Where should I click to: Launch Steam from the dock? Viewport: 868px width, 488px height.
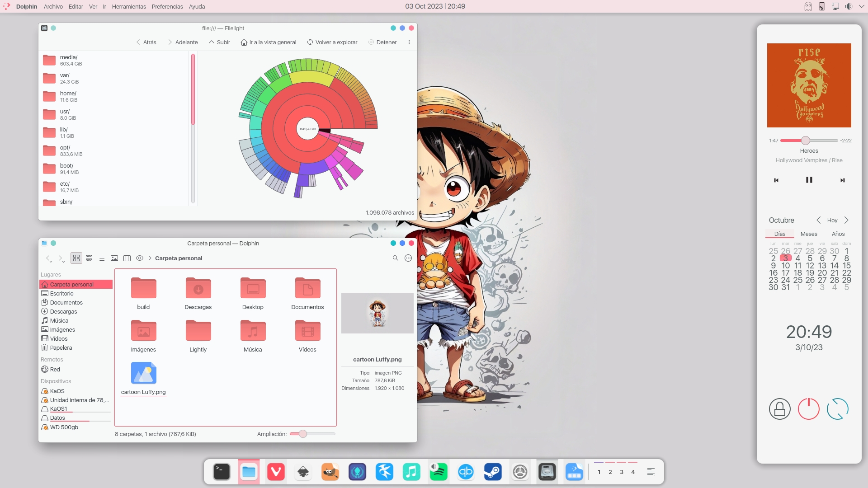click(x=493, y=472)
